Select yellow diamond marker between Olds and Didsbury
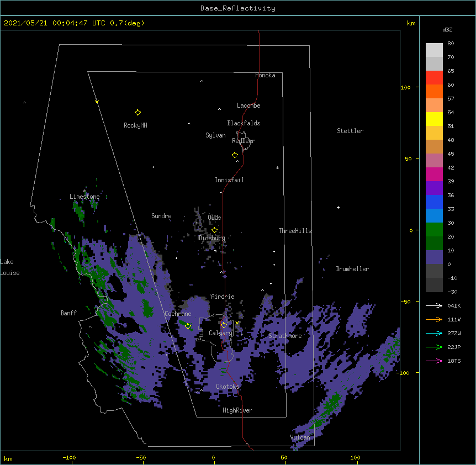 [x=214, y=230]
